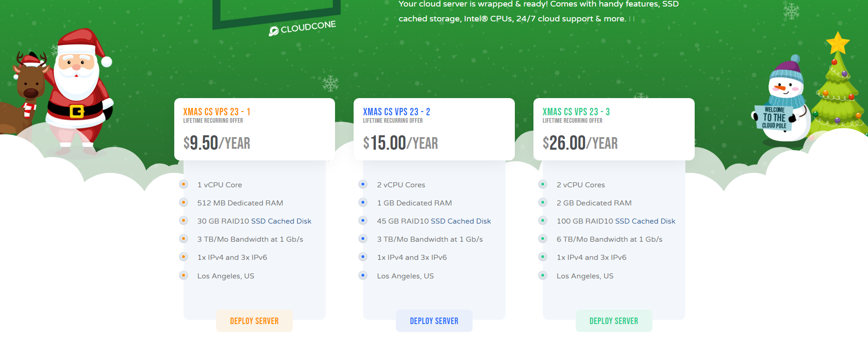
Task: Click the orange bullet beside 30 GB RAID10
Action: pos(184,221)
